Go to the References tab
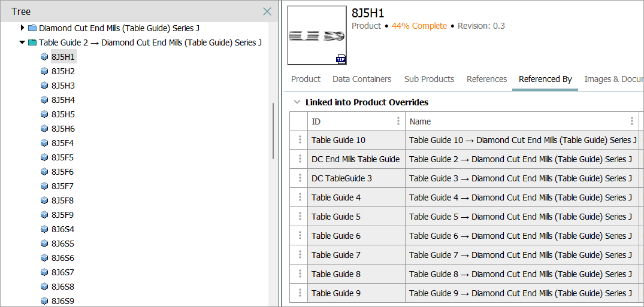Viewport: 644px width, 307px height. click(x=486, y=79)
